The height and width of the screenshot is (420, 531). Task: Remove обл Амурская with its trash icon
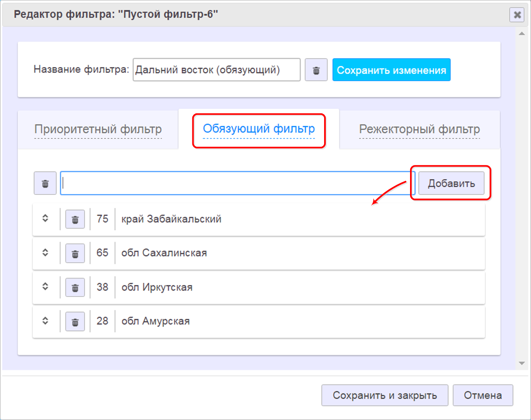(x=75, y=322)
